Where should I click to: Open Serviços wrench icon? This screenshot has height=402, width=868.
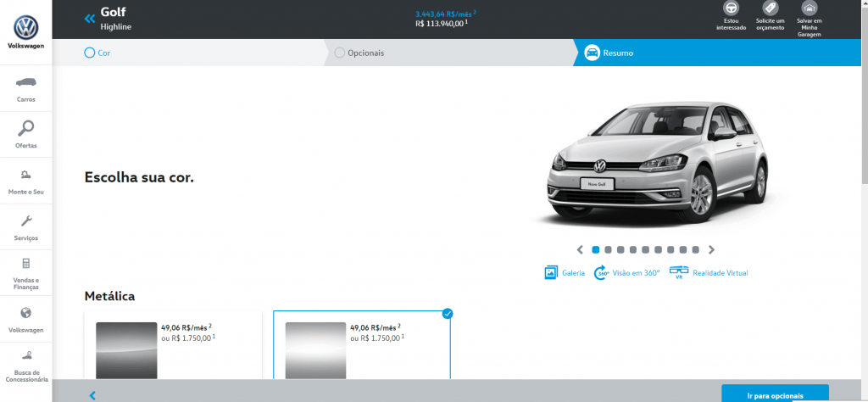point(26,221)
